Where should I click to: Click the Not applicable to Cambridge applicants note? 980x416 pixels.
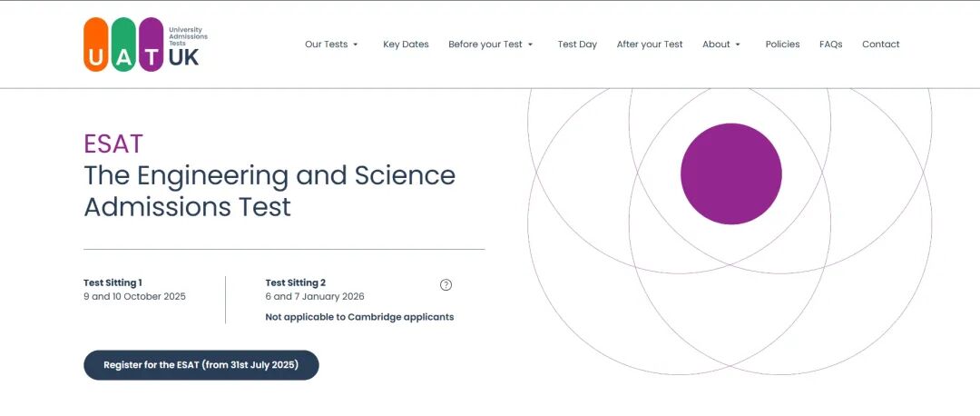point(359,317)
